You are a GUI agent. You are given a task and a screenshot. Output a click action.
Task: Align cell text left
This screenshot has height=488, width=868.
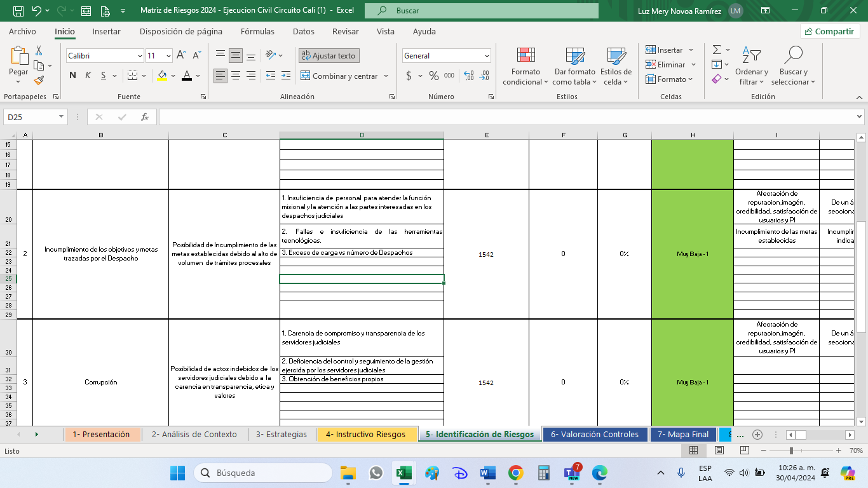[x=220, y=76]
